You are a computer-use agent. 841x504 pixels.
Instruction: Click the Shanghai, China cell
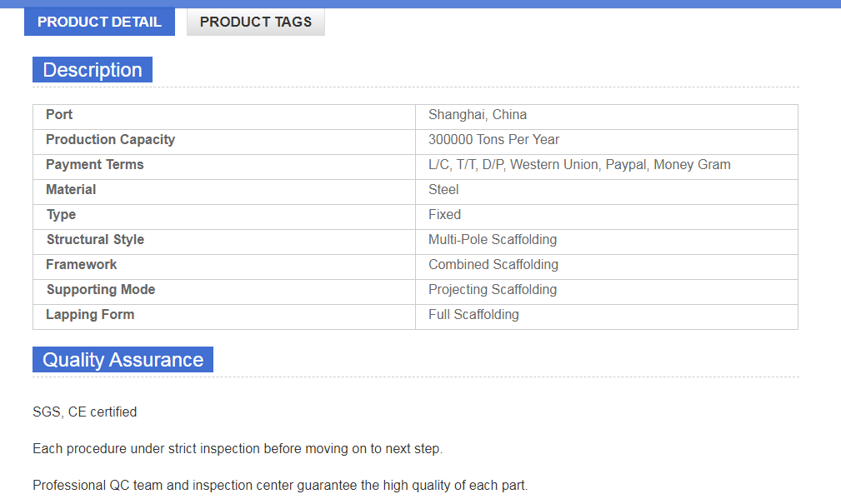point(478,115)
